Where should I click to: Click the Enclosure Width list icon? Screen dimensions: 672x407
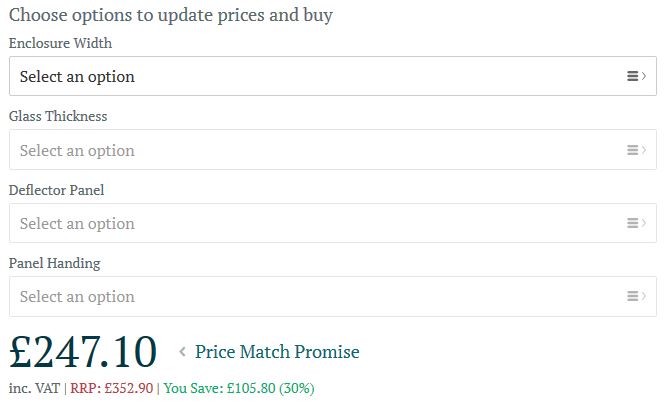pyautogui.click(x=636, y=76)
